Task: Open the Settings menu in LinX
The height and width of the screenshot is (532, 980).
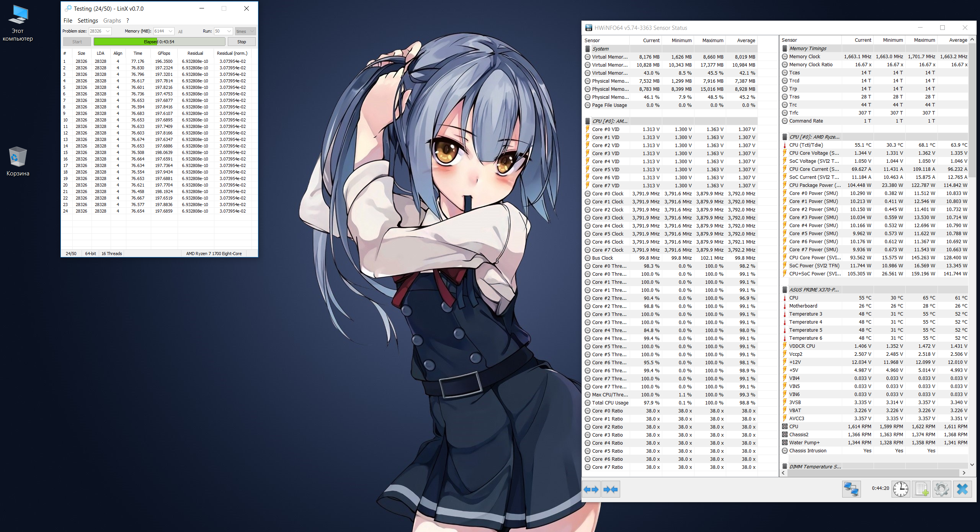Action: (88, 21)
